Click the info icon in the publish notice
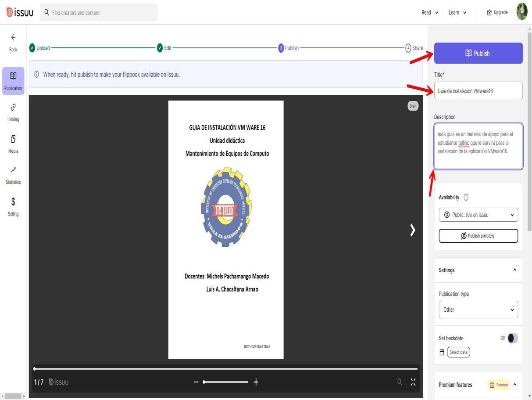This screenshot has height=400, width=532. 37,74
